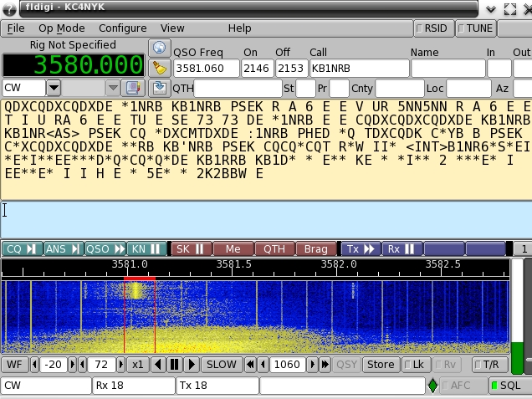Click the broom clear QSO fields icon
This screenshot has height=399, width=532.
[159, 68]
